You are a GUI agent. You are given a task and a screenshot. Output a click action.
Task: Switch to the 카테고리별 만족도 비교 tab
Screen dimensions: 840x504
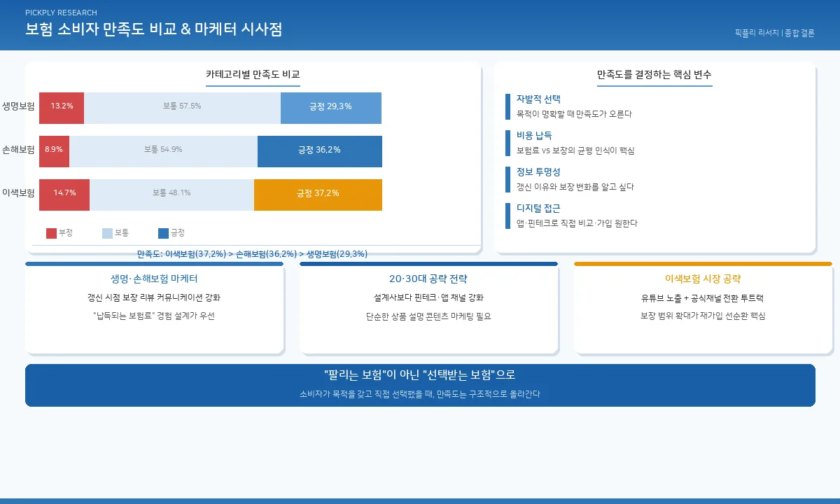click(253, 72)
